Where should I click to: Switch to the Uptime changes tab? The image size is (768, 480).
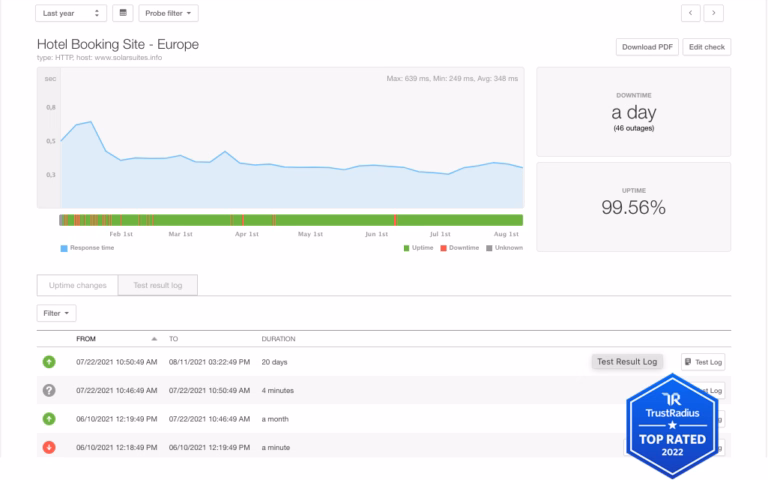point(77,285)
